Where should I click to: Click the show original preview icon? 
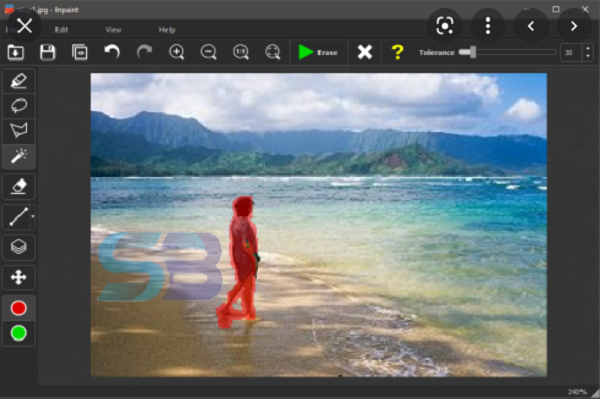tap(80, 52)
